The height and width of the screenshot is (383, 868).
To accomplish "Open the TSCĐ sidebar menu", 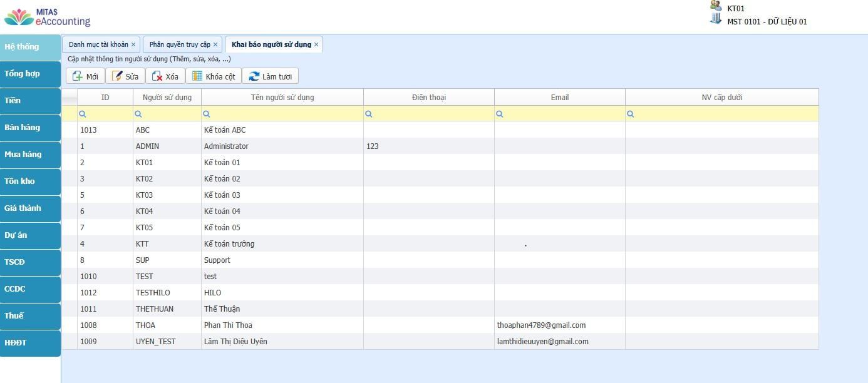I will [x=30, y=262].
